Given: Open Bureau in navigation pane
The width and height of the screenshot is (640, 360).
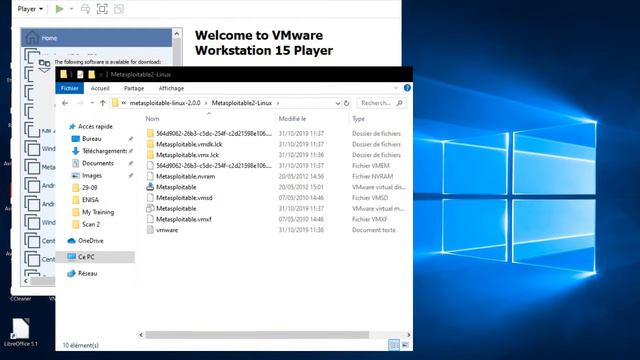Looking at the screenshot, I should 91,139.
